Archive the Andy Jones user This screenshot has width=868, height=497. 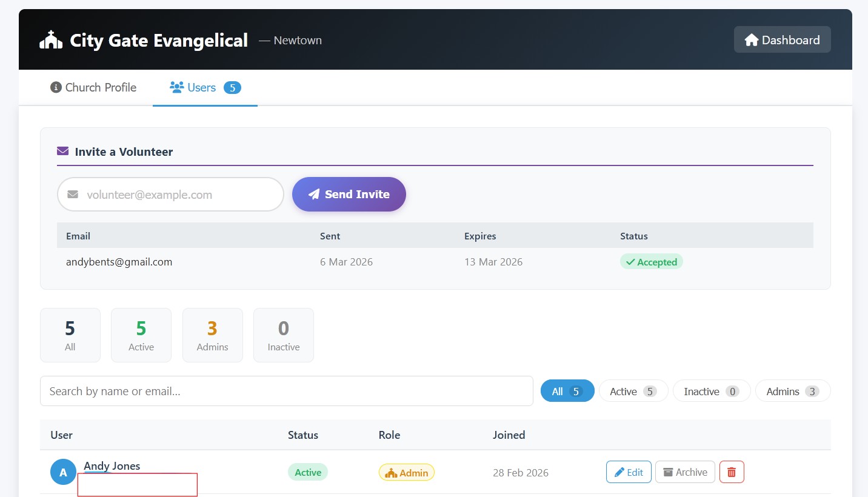pyautogui.click(x=685, y=472)
